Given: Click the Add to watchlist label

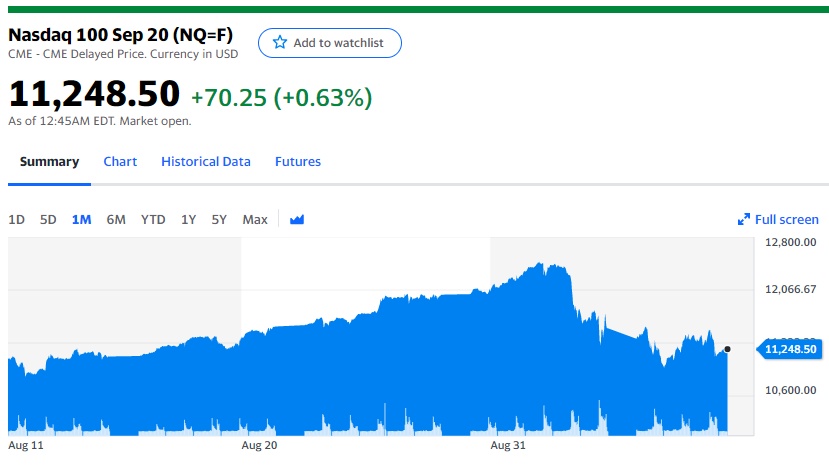Looking at the screenshot, I should click(x=338, y=43).
